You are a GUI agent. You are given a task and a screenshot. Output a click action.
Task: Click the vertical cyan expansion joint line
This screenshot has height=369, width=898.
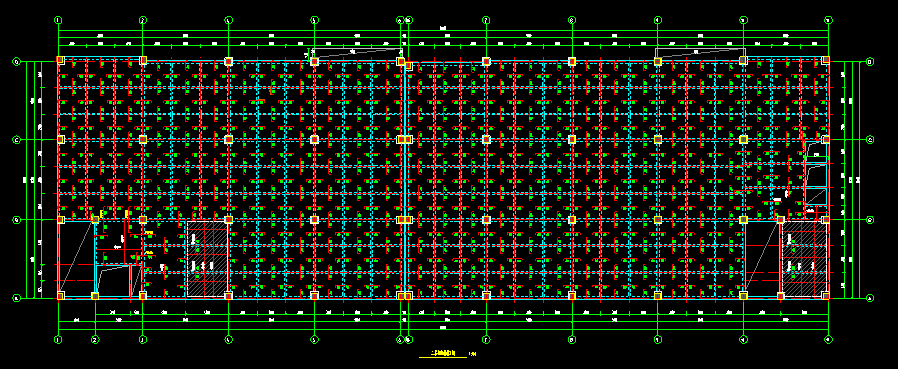(405, 178)
